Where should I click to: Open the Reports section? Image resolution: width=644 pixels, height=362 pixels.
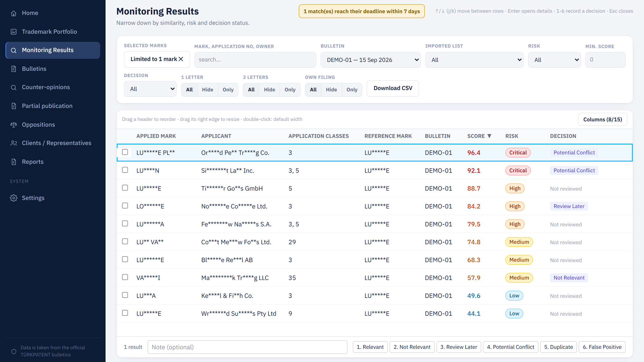tap(53, 162)
